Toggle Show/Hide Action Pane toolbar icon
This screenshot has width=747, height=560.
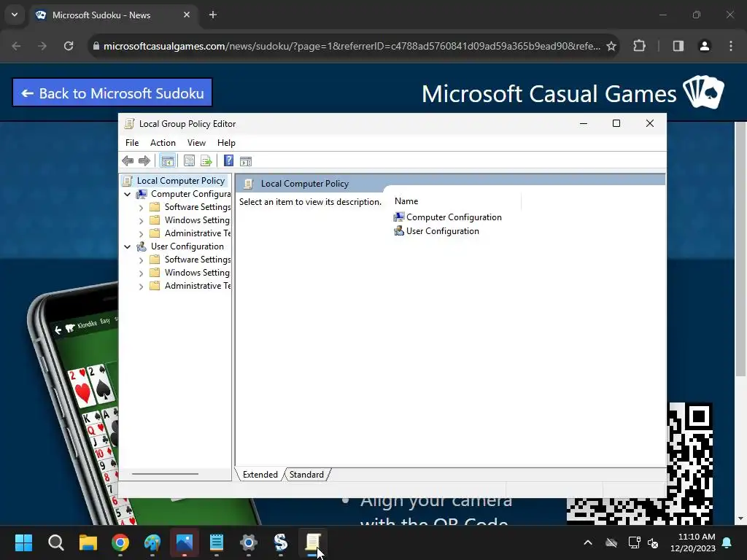(x=246, y=161)
